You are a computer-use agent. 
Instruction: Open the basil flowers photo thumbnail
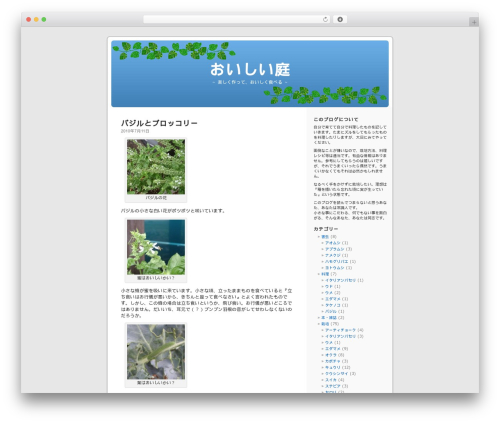(x=156, y=167)
